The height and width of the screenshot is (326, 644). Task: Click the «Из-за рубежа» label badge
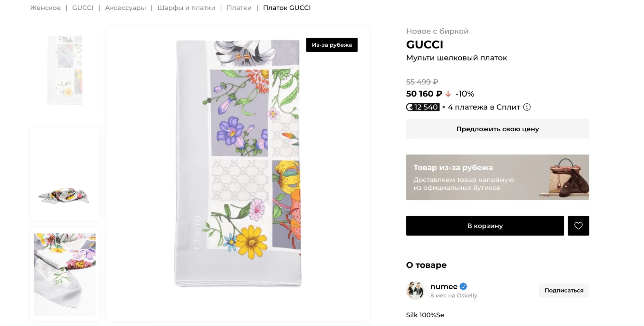click(x=332, y=45)
